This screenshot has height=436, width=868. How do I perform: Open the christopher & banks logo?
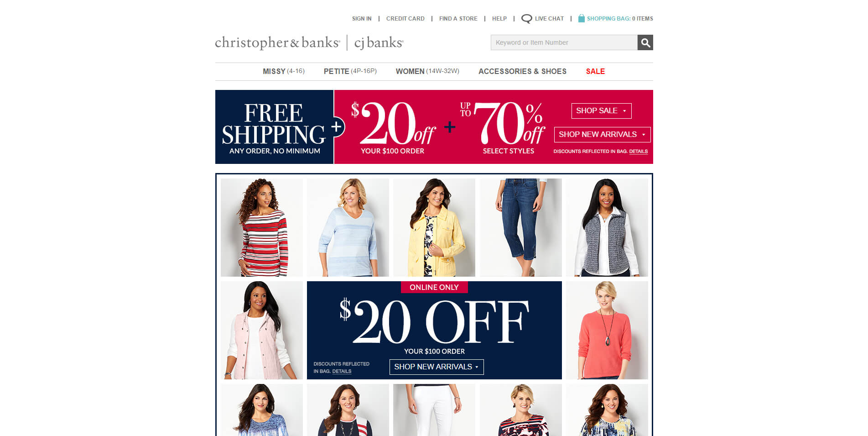[277, 42]
